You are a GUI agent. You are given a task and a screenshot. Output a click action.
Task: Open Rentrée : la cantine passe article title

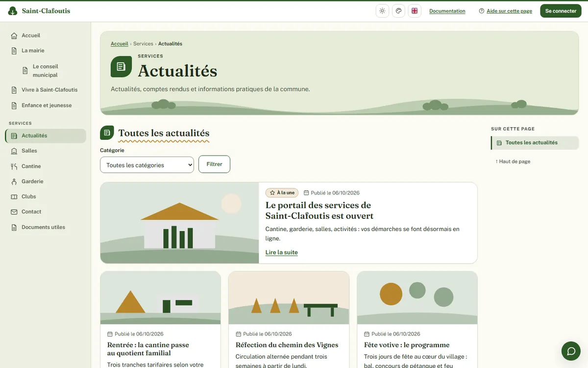[x=148, y=349]
